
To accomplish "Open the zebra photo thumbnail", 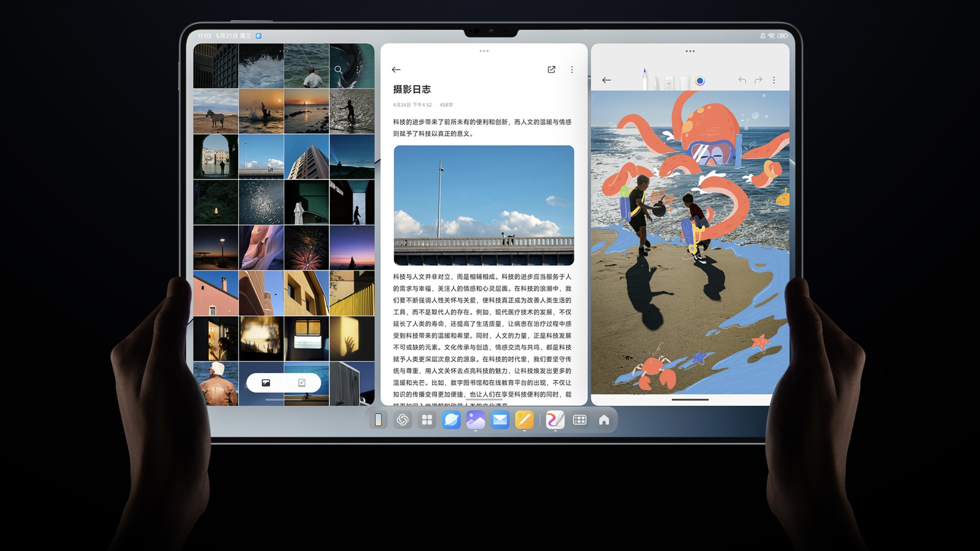I will [216, 111].
